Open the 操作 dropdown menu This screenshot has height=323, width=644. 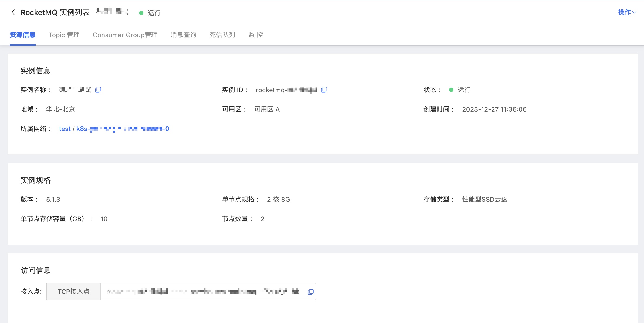tap(627, 12)
